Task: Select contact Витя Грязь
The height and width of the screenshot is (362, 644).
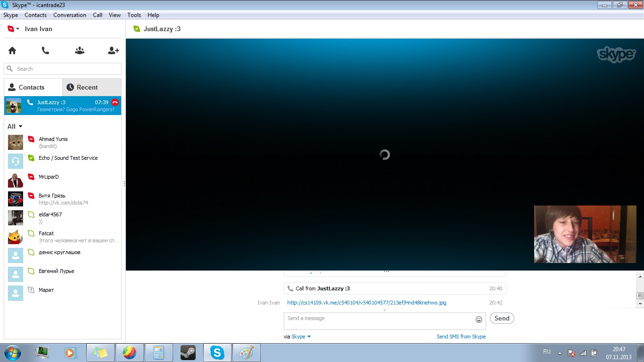Action: (x=63, y=199)
